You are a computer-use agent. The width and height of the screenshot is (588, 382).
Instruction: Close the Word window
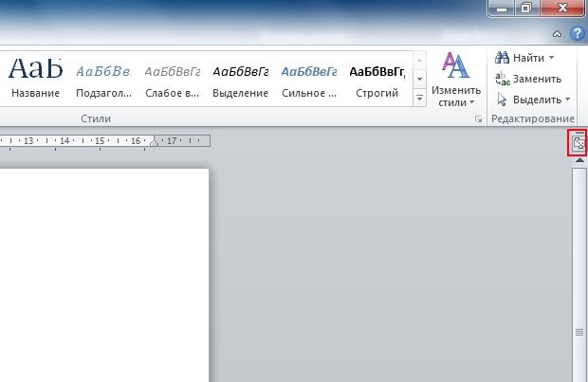click(562, 9)
